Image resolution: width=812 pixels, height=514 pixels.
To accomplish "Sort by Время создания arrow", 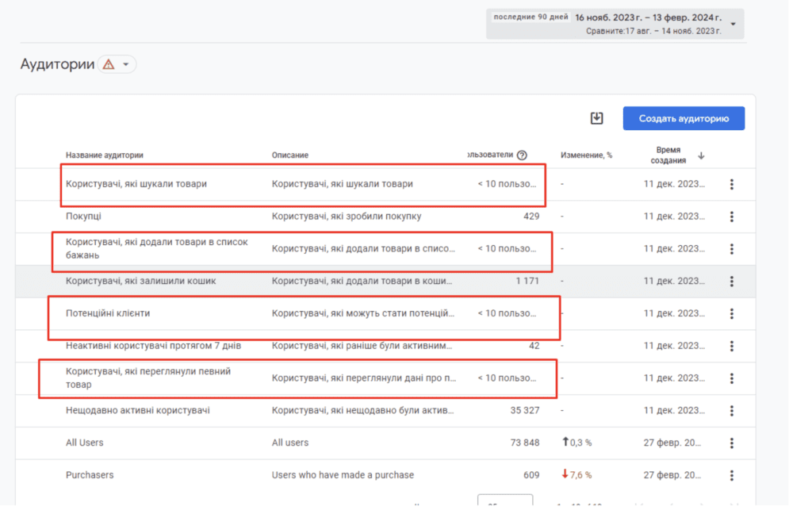I will [x=701, y=155].
